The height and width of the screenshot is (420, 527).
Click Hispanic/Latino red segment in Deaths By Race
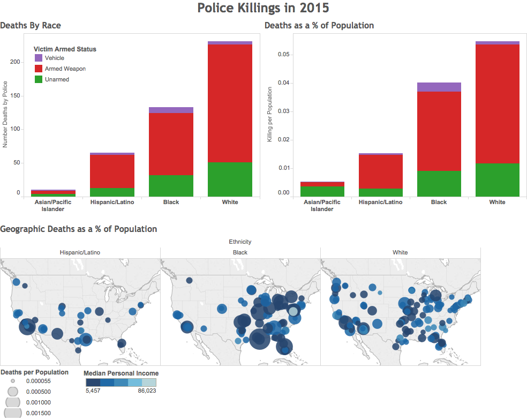click(112, 171)
